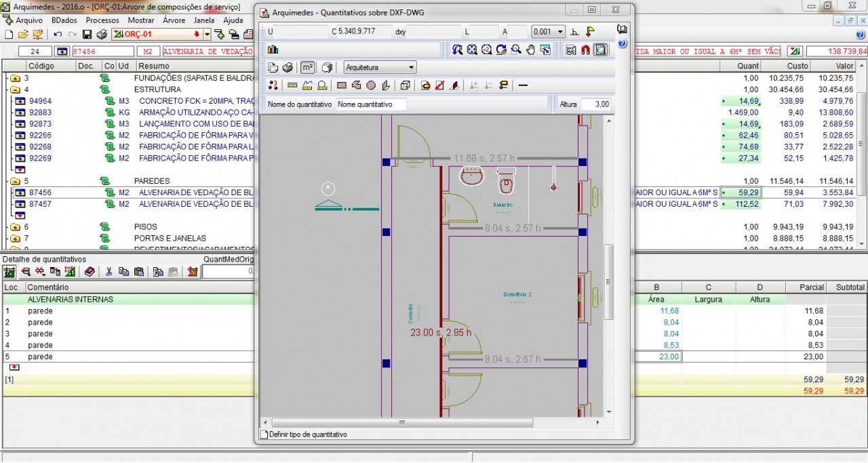Collapse the folder for chapter 4 ESTRUTURA
This screenshot has height=463, width=868.
pos(15,89)
